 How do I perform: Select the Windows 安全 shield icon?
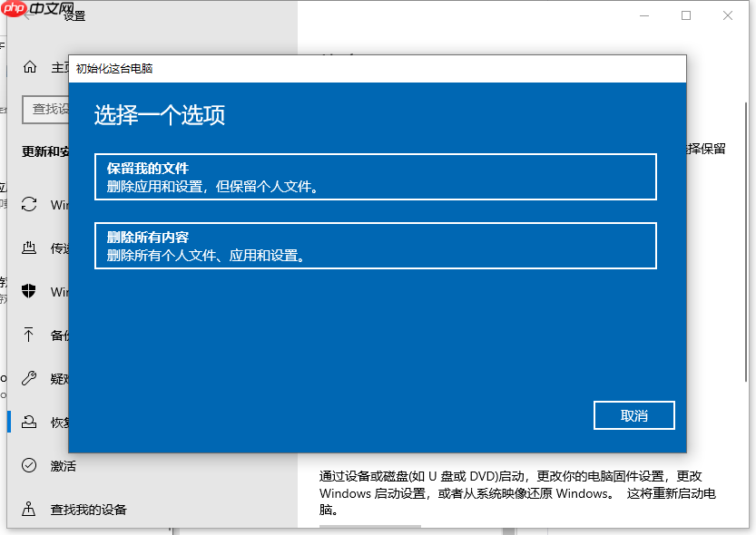[29, 291]
